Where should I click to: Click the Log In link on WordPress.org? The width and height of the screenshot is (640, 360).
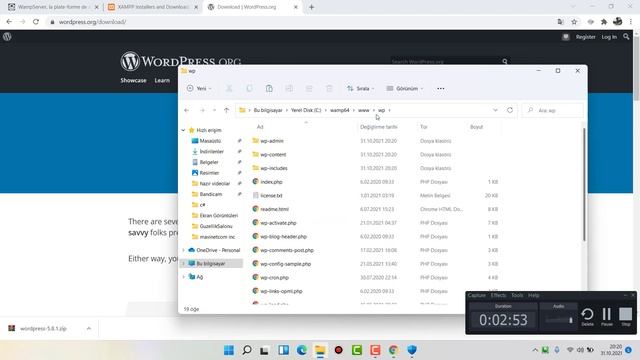pyautogui.click(x=609, y=37)
